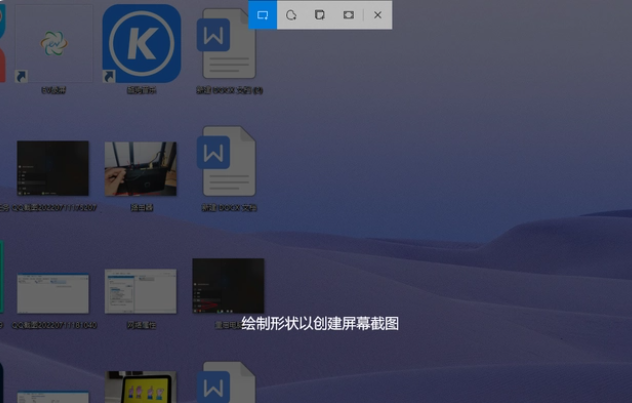Select the WPS document beside Kugou icon
The image size is (632, 403).
(x=228, y=46)
